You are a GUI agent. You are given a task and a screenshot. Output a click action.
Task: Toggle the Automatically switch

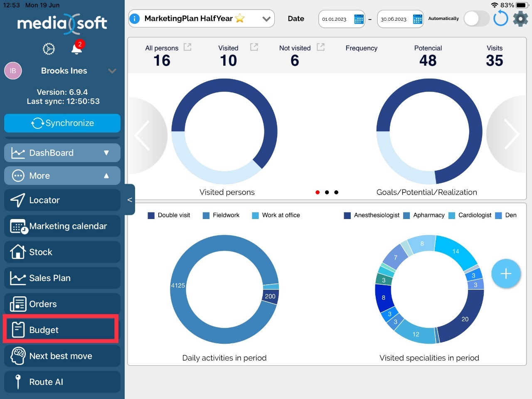pyautogui.click(x=476, y=19)
